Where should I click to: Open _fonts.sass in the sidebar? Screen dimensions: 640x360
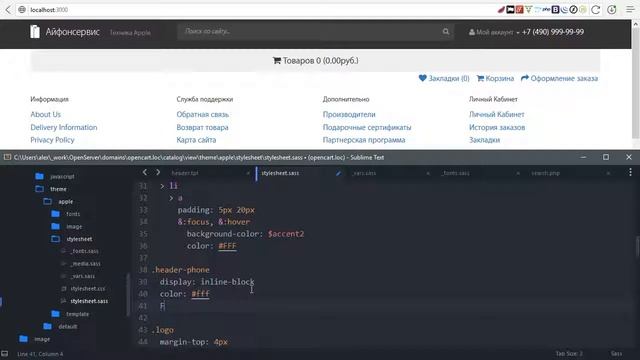84,251
